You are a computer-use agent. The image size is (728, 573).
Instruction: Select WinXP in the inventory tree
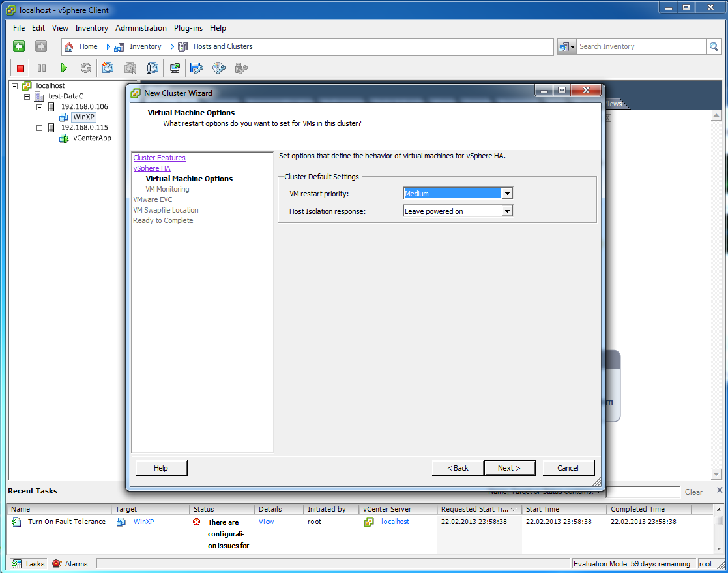[83, 117]
